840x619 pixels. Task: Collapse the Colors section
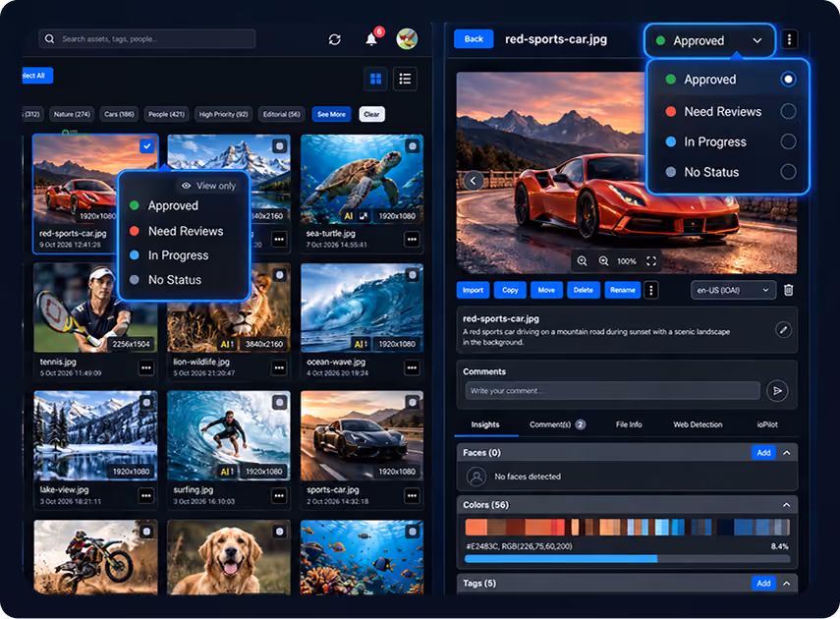[x=786, y=505]
